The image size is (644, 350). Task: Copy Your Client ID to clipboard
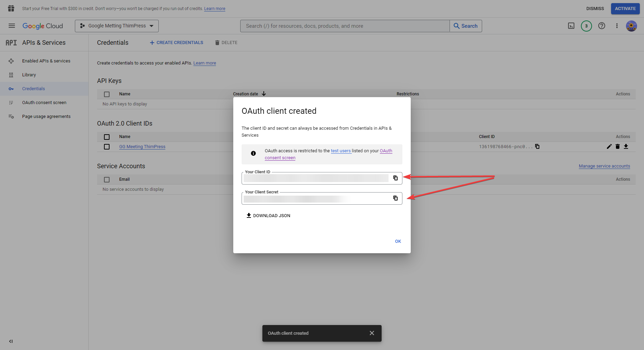[x=395, y=178]
